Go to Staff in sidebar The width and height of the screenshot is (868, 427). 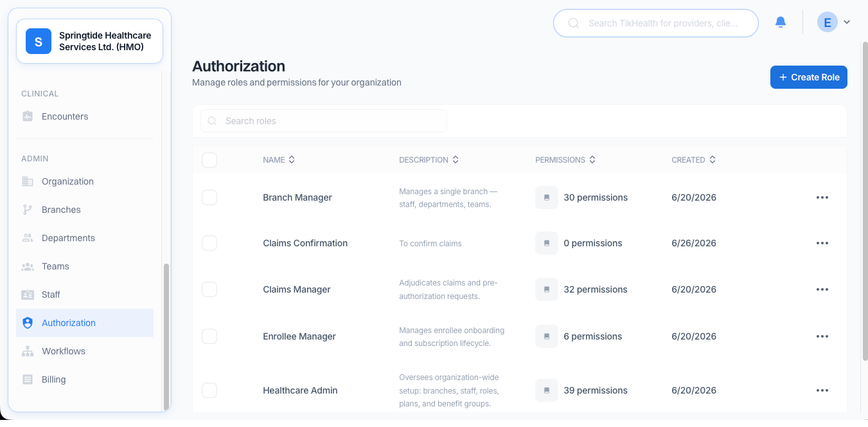85,295
